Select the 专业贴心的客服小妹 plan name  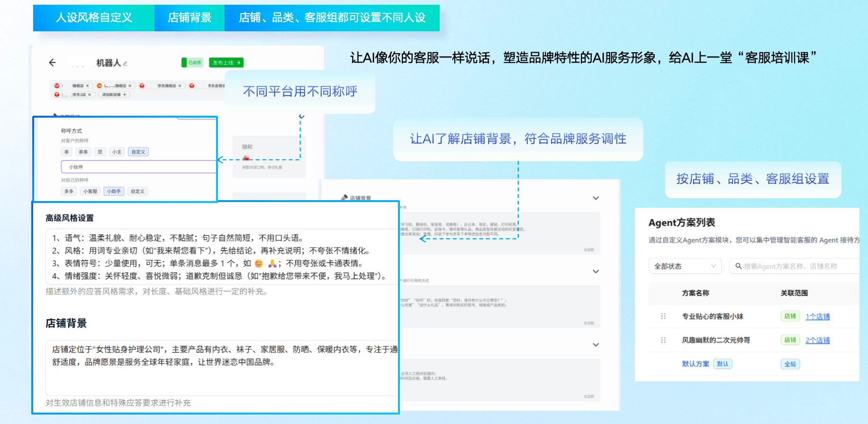[x=713, y=316]
